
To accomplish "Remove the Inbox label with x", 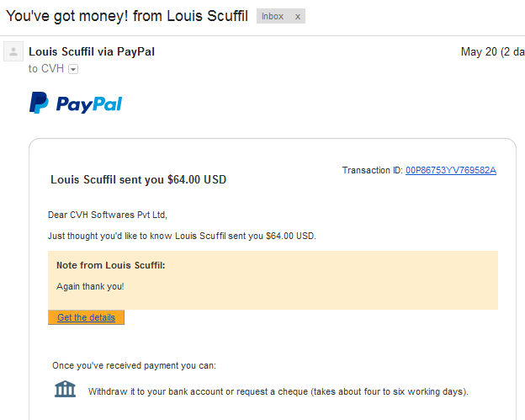I will click(297, 16).
